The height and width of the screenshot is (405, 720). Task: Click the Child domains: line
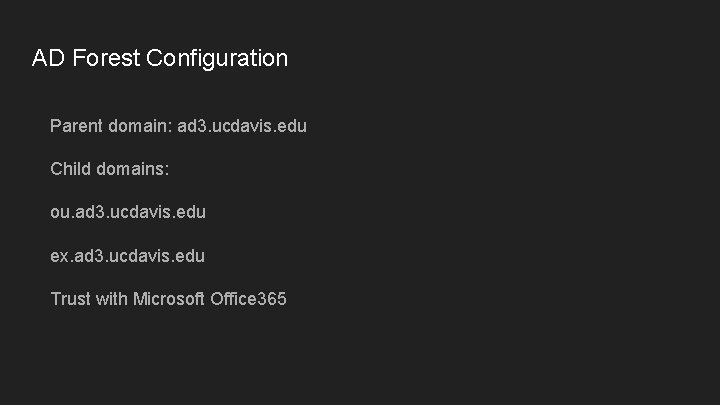click(x=110, y=170)
